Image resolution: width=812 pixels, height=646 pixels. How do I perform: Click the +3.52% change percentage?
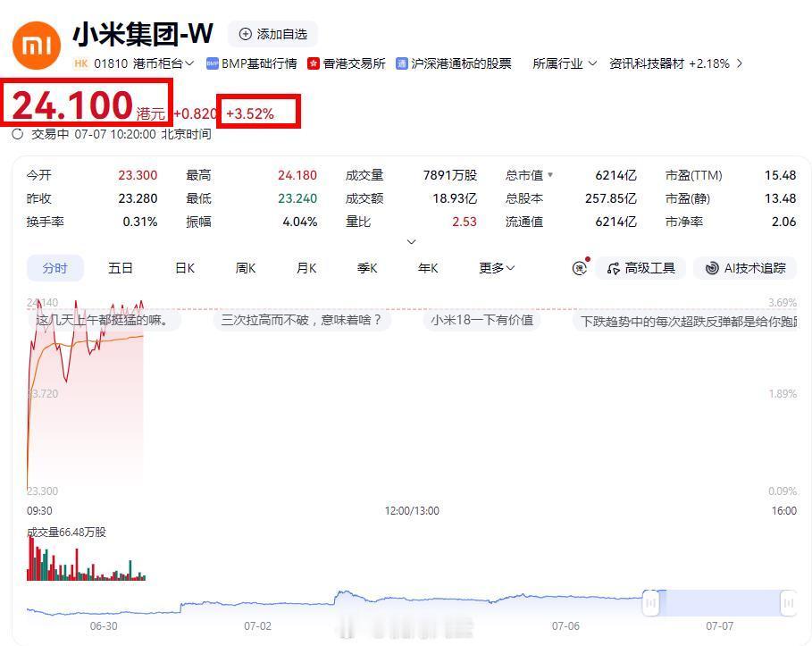coord(250,113)
